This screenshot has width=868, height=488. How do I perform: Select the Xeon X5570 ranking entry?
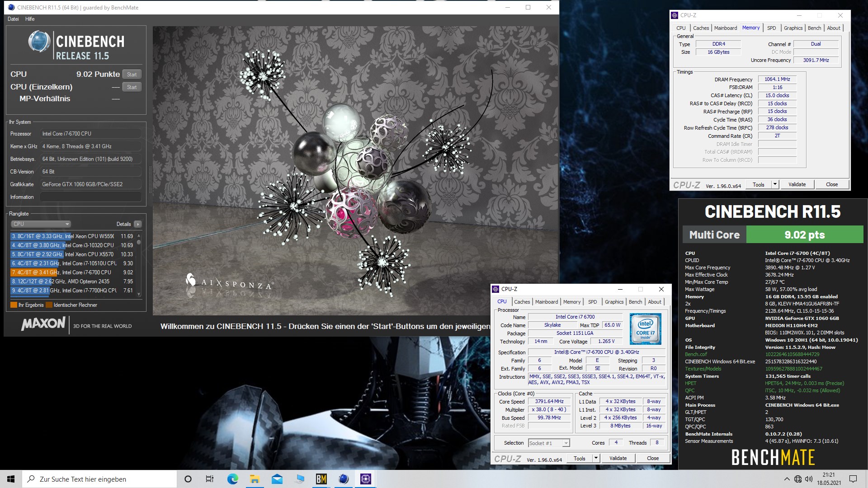(72, 254)
